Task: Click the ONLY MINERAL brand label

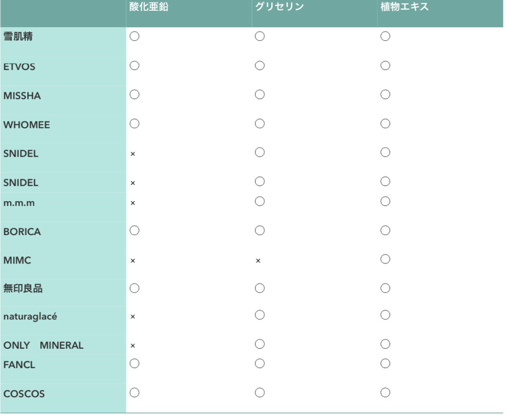Action: (x=43, y=345)
